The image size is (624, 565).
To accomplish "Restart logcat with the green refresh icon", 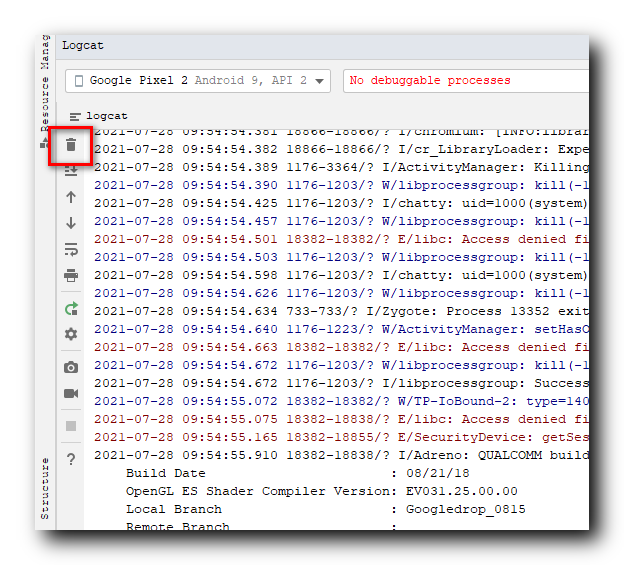I will 71,309.
